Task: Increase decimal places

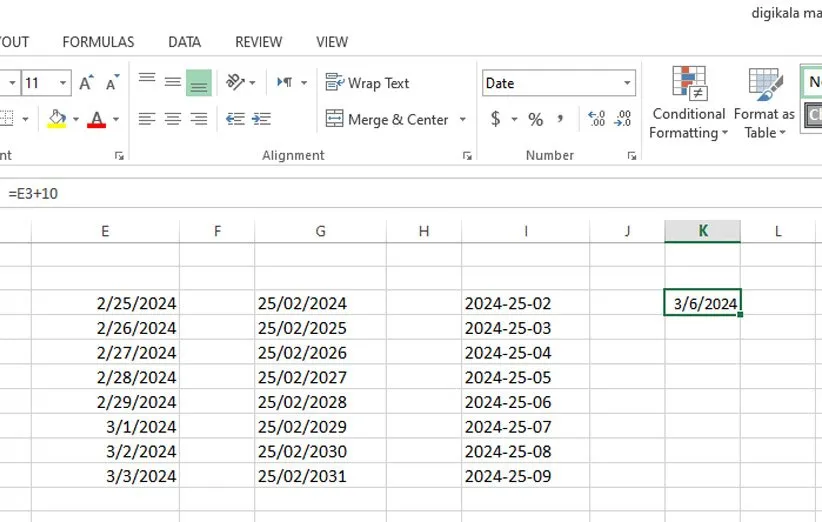Action: coord(597,119)
